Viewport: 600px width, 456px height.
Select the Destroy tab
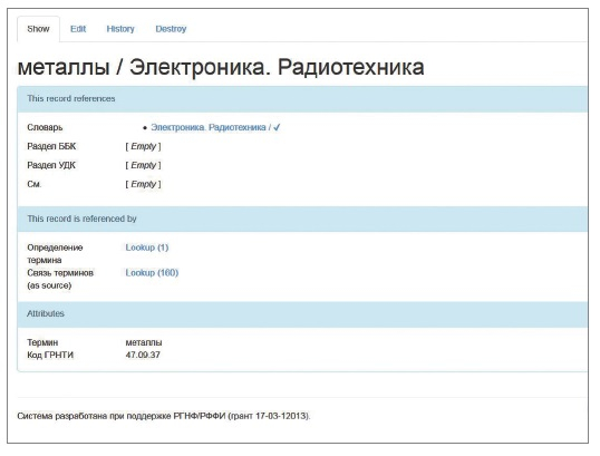(170, 29)
